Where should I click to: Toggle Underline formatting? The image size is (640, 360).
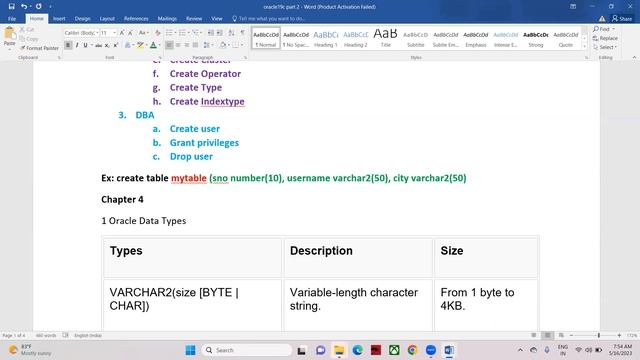(x=85, y=45)
